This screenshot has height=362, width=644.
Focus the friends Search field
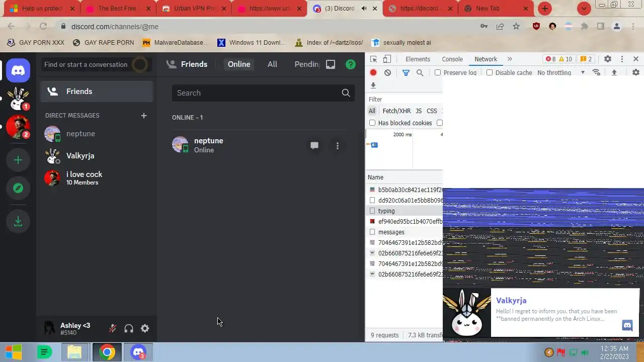click(263, 93)
